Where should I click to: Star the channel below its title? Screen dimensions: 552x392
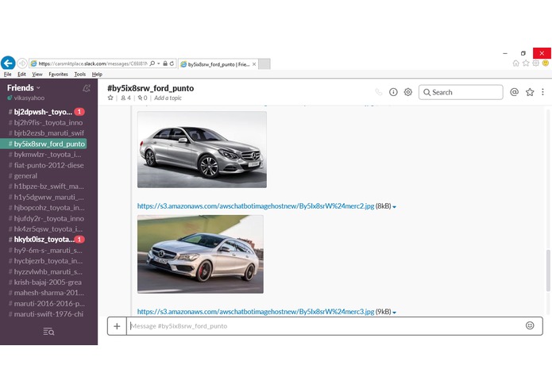click(110, 98)
